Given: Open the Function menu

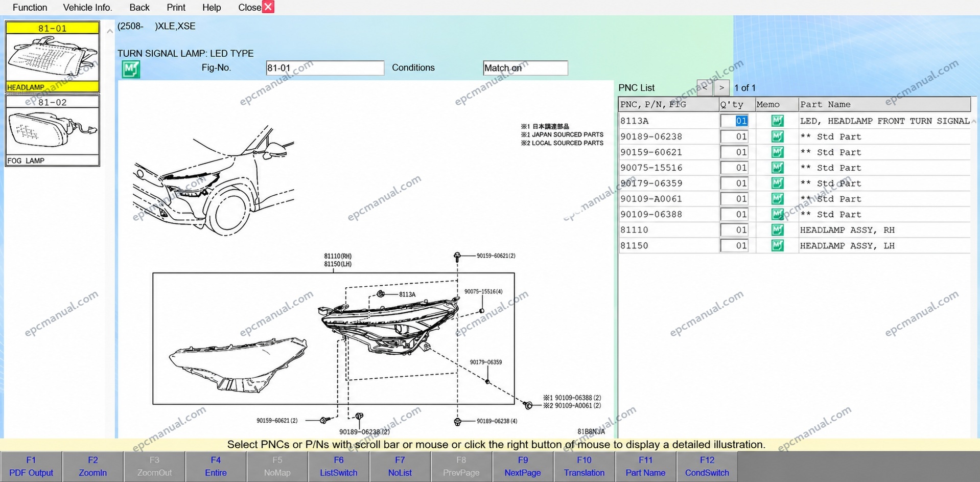Looking at the screenshot, I should 30,7.
